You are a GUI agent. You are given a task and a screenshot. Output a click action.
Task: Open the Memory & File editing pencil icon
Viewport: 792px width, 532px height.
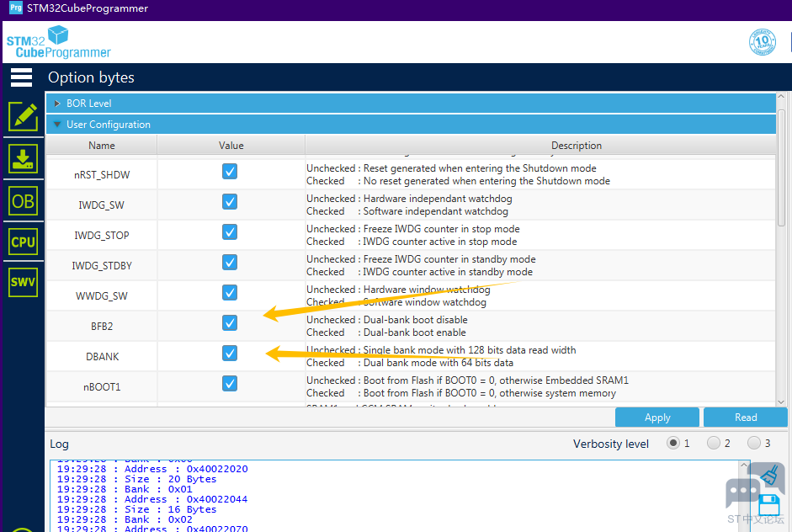pos(24,116)
